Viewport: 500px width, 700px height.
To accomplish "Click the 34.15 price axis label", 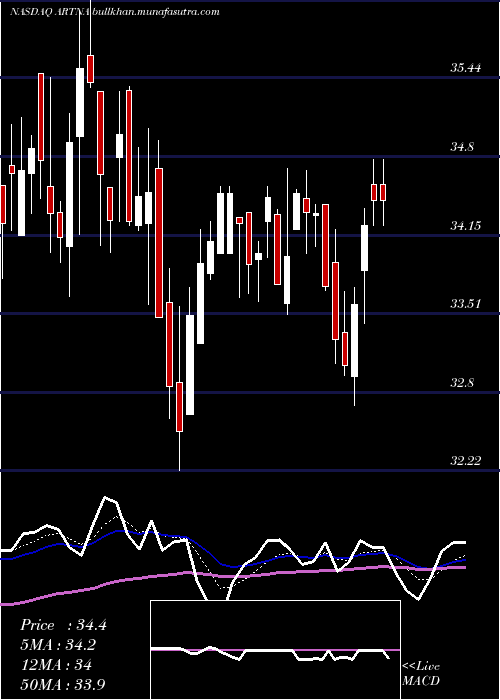I will point(466,226).
